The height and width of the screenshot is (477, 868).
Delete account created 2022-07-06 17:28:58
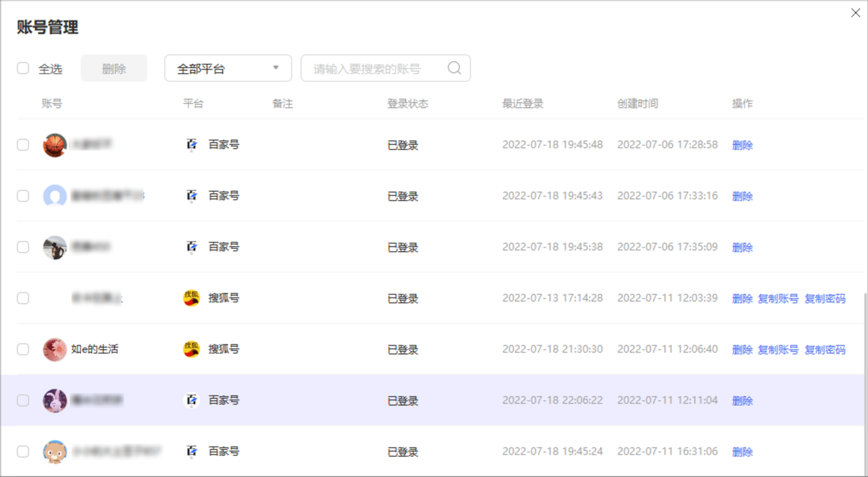pyautogui.click(x=742, y=145)
